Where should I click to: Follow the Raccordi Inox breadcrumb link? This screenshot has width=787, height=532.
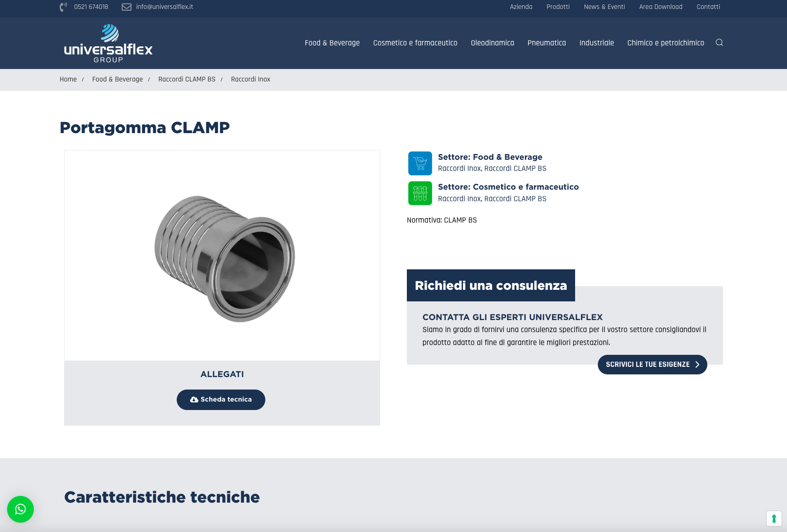click(250, 79)
